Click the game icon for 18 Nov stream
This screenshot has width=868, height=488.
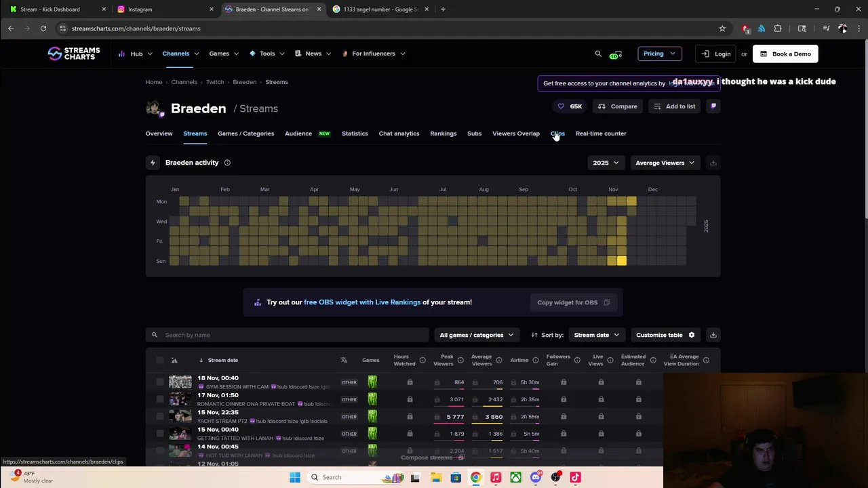(372, 382)
